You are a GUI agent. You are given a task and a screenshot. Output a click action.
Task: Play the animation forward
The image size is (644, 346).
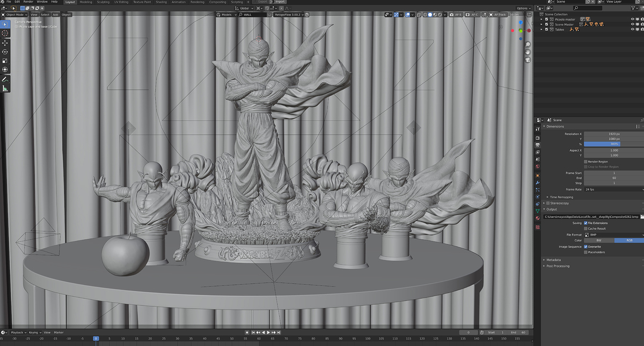click(268, 333)
